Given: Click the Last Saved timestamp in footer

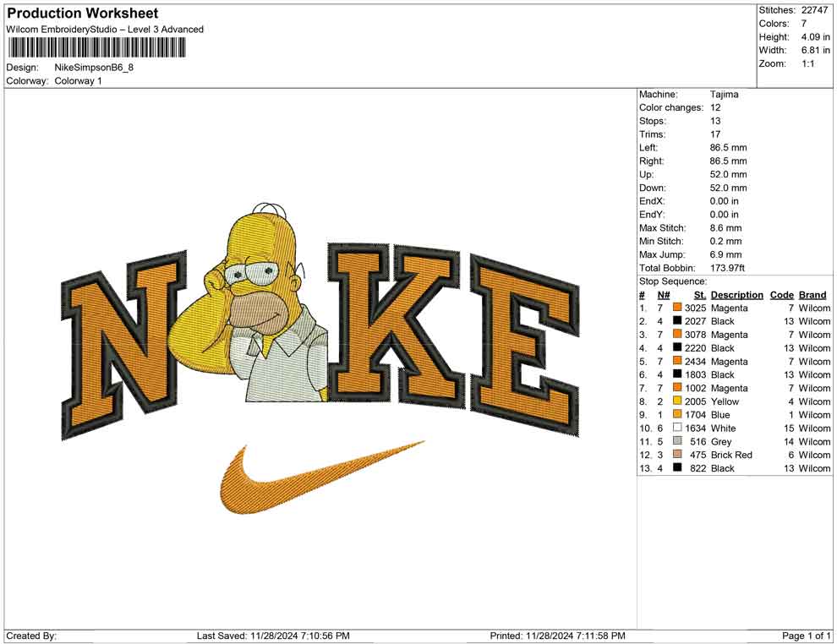Looking at the screenshot, I should pos(273,636).
